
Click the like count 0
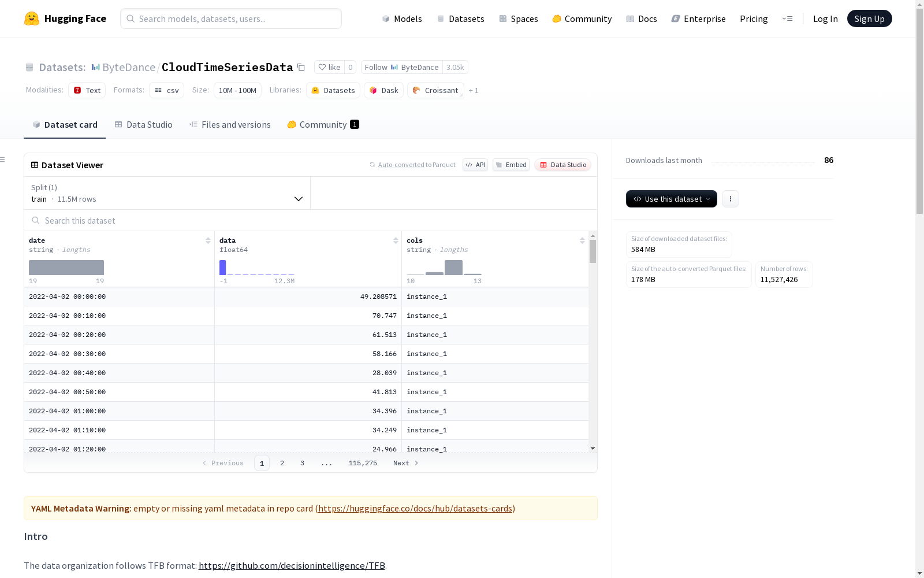[351, 67]
